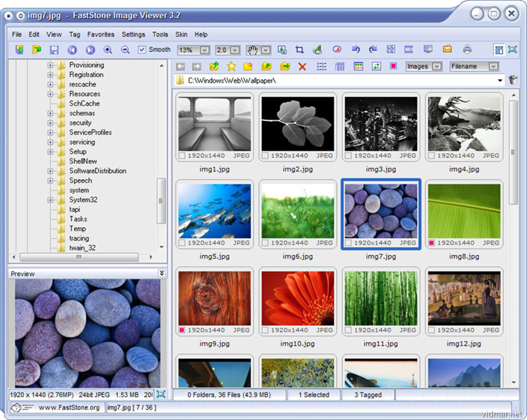Open the Skin menu
Image resolution: width=527 pixels, height=420 pixels.
pyautogui.click(x=181, y=34)
